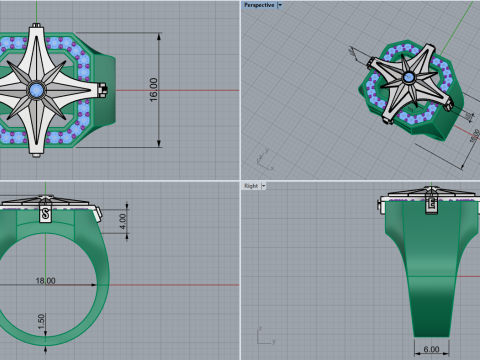Image resolution: width=480 pixels, height=360 pixels.
Task: Select the 16.00 dimension text
Action: click(x=153, y=90)
